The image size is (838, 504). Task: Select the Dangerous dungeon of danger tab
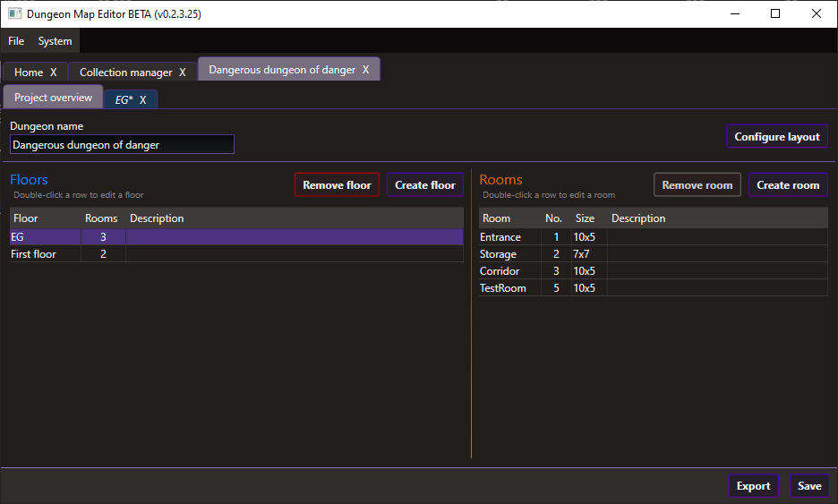coord(282,70)
